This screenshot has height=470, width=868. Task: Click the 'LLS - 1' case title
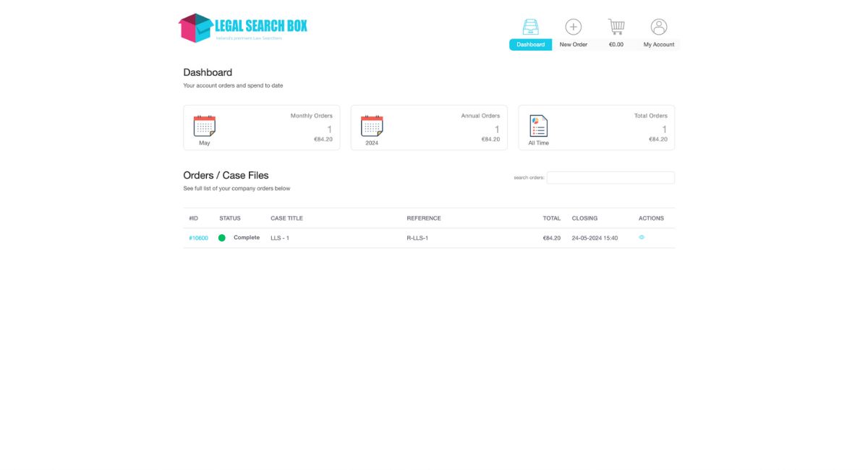point(280,238)
